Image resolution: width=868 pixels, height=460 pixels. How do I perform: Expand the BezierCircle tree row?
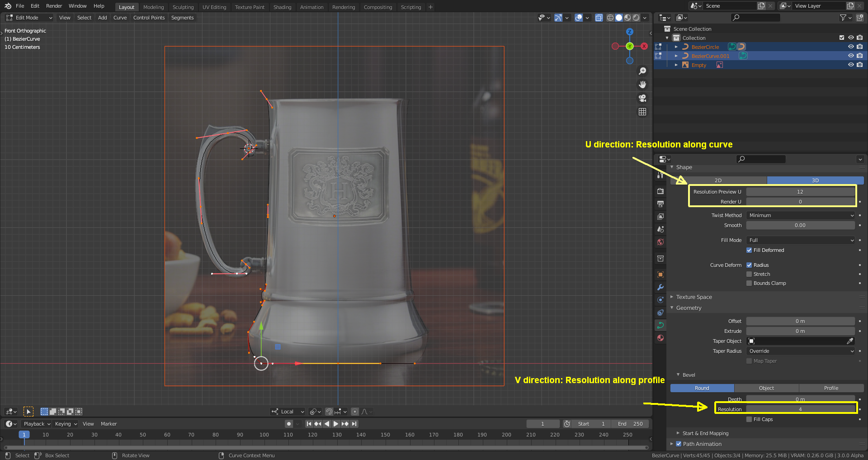[676, 47]
